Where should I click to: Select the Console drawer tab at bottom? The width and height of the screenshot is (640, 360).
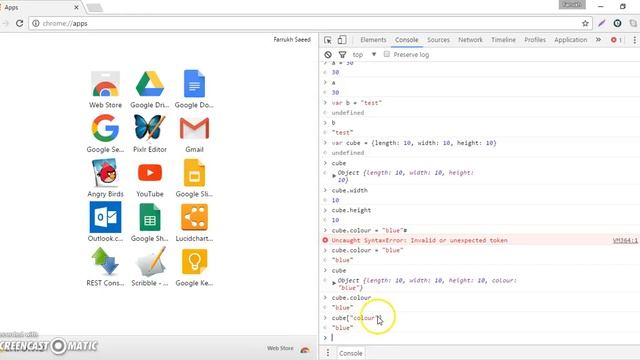351,353
